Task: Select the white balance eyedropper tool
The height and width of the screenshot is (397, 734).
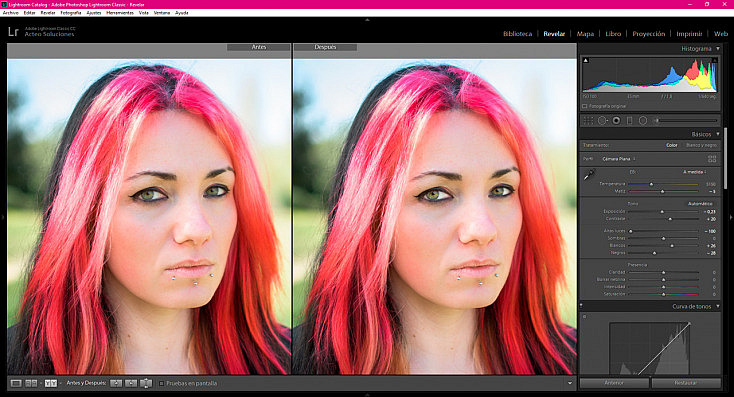Action: [589, 175]
